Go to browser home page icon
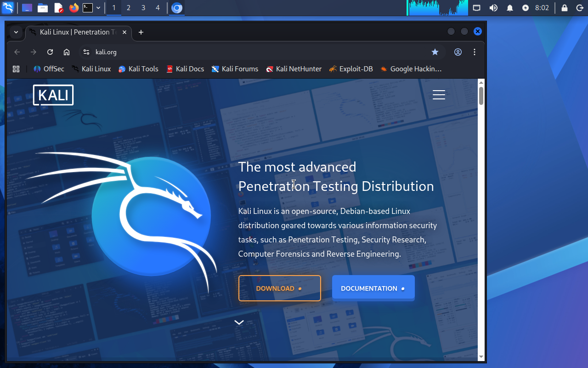The image size is (588, 368). coord(67,52)
